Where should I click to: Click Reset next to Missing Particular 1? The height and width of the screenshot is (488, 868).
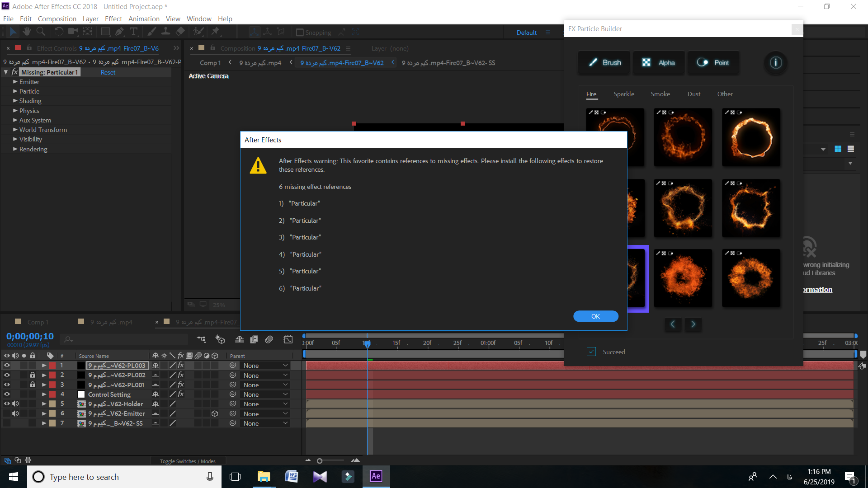point(107,71)
